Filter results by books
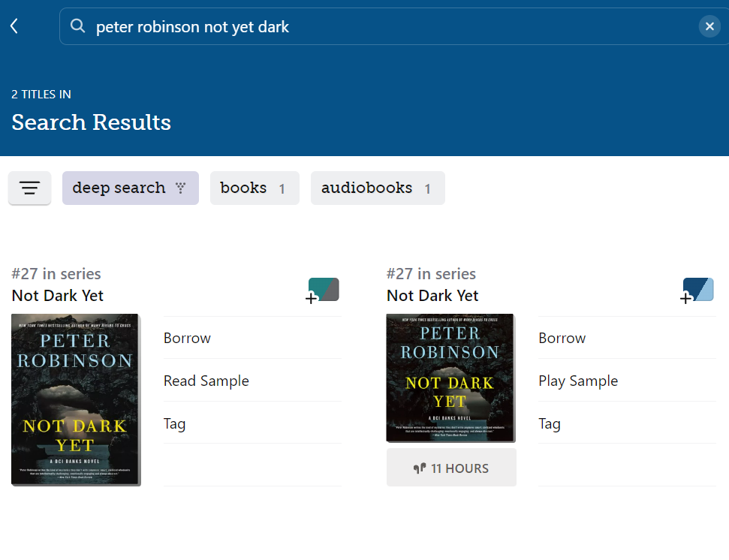Screen dimensions: 729x560 (x=254, y=188)
